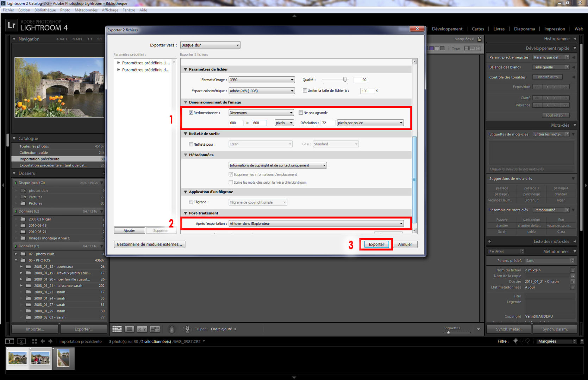This screenshot has height=380, width=588.
Task: Enable the Netteté pour checkbox
Action: (191, 144)
